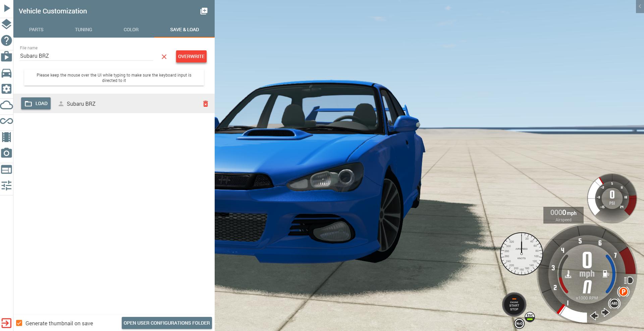
Task: Create a new configuration with the add icon
Action: tap(204, 11)
